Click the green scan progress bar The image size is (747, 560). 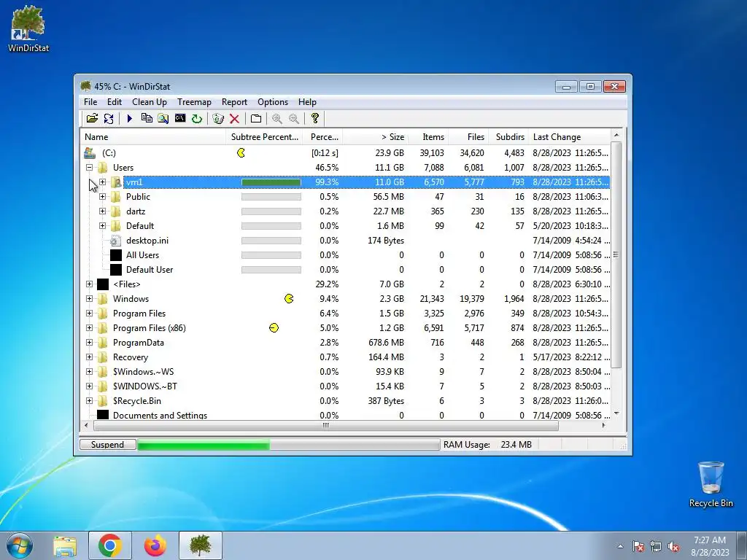pyautogui.click(x=288, y=444)
